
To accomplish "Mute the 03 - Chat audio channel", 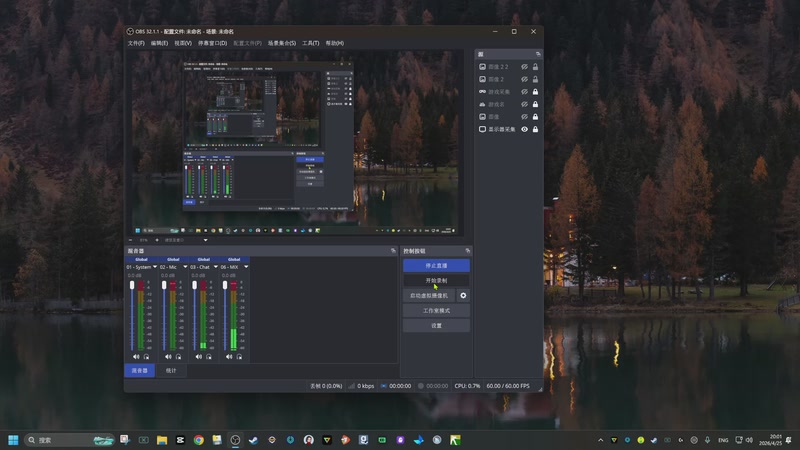I will 198,357.
